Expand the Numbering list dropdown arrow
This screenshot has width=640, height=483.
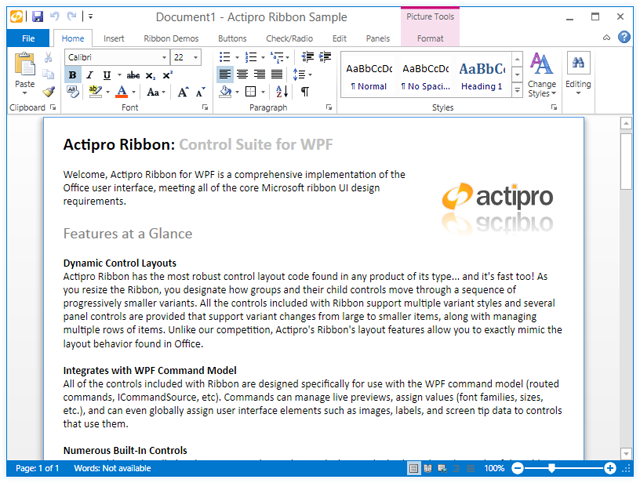(263, 58)
